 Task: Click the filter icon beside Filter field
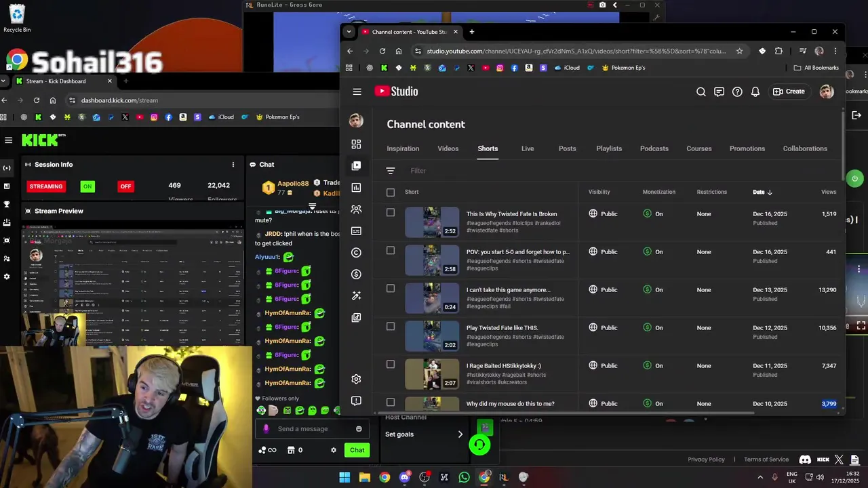[390, 171]
